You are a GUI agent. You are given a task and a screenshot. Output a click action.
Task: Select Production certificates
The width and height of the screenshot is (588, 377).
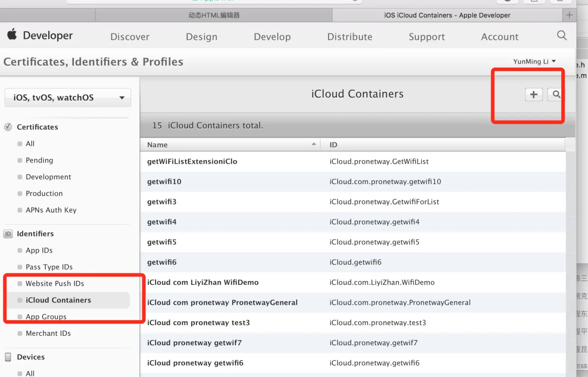coord(44,193)
